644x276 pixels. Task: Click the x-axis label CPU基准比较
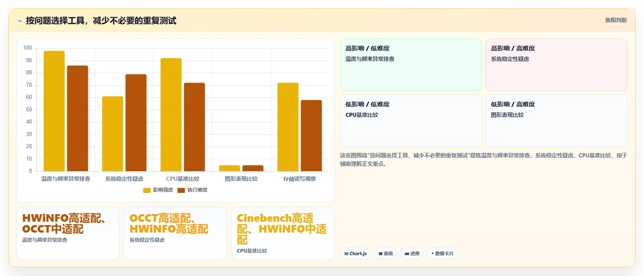point(183,179)
